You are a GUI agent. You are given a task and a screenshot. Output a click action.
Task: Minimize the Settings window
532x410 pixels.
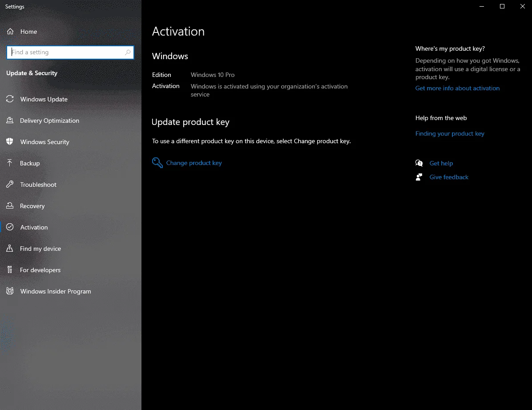[482, 6]
